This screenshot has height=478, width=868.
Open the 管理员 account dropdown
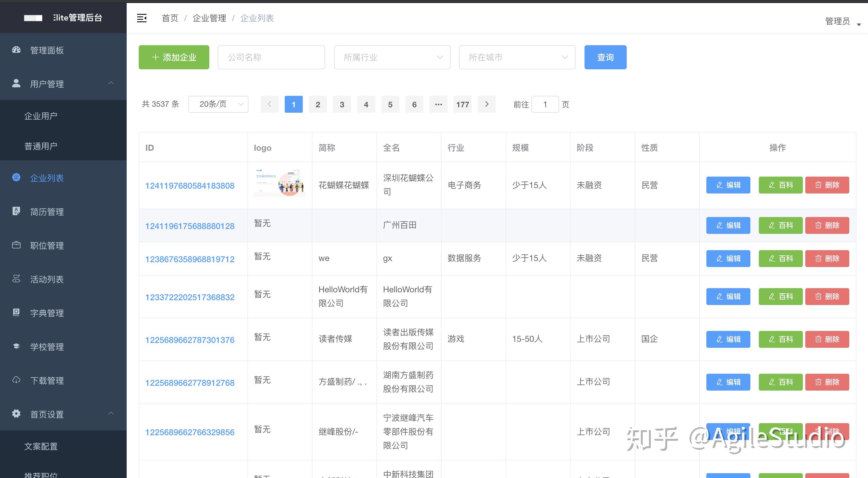(843, 21)
